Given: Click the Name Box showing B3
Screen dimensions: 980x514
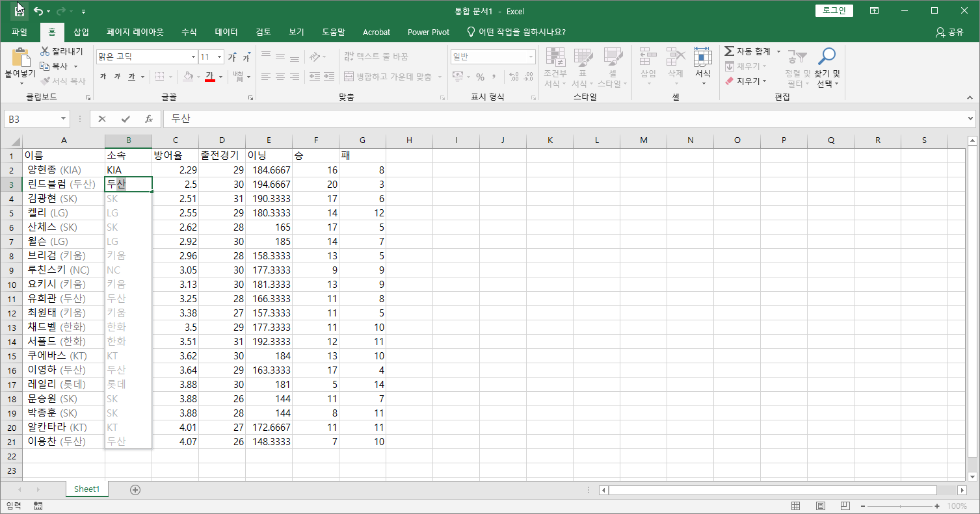Looking at the screenshot, I should point(31,119).
